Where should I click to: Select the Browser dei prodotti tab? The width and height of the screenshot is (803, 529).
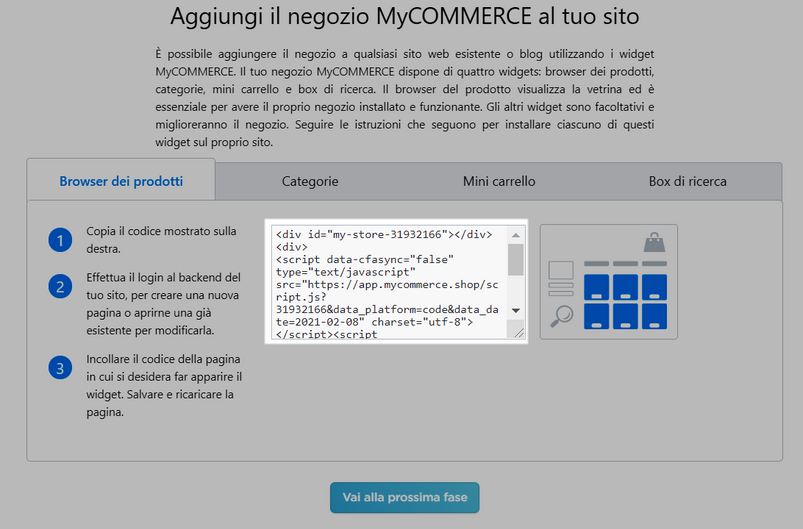click(x=121, y=181)
